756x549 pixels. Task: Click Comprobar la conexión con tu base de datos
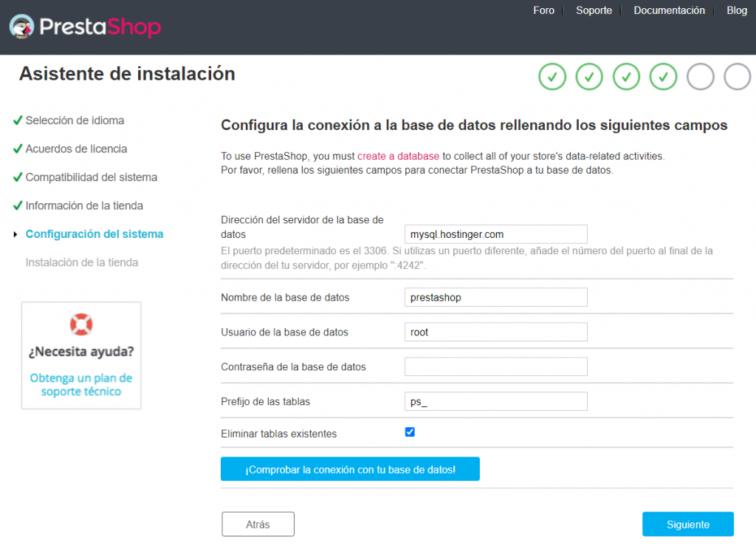pos(350,468)
